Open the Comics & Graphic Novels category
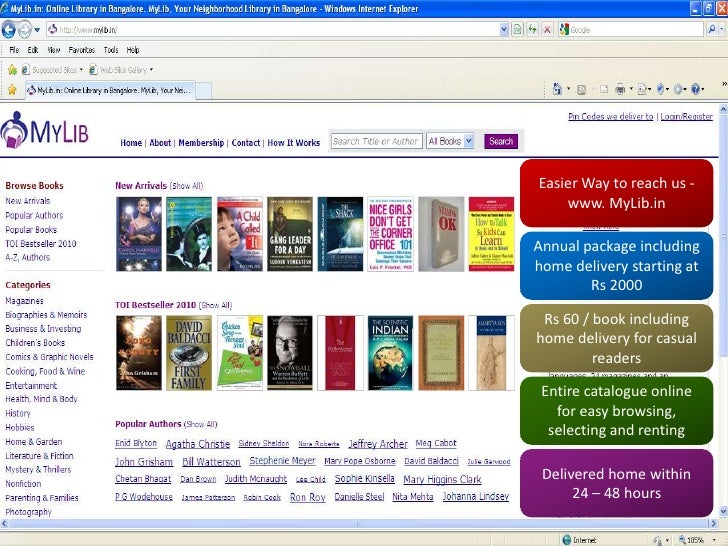 click(x=49, y=357)
